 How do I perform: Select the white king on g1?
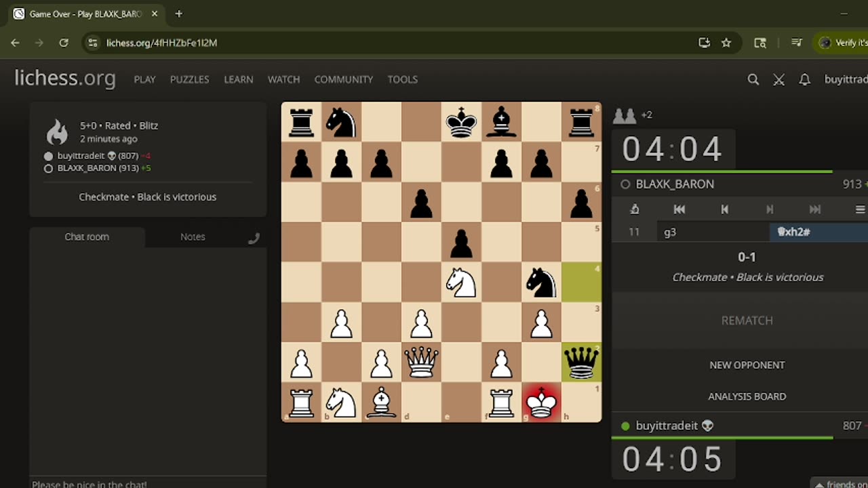[541, 403]
